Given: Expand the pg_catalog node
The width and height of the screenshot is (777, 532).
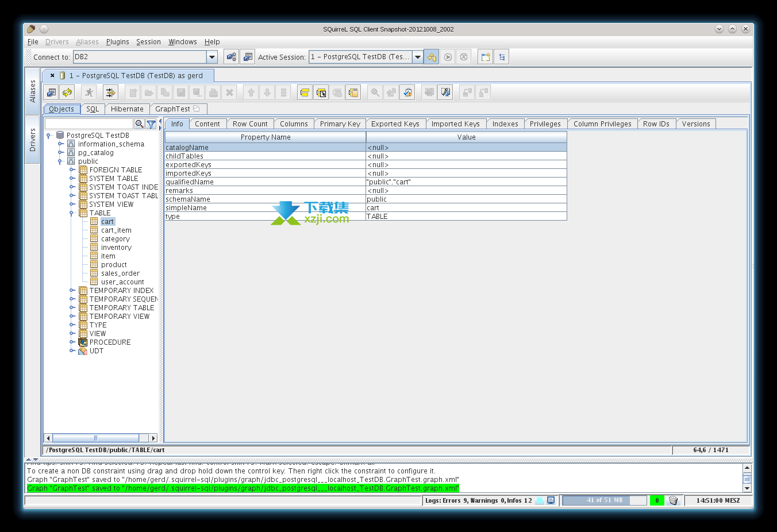Looking at the screenshot, I should [60, 153].
